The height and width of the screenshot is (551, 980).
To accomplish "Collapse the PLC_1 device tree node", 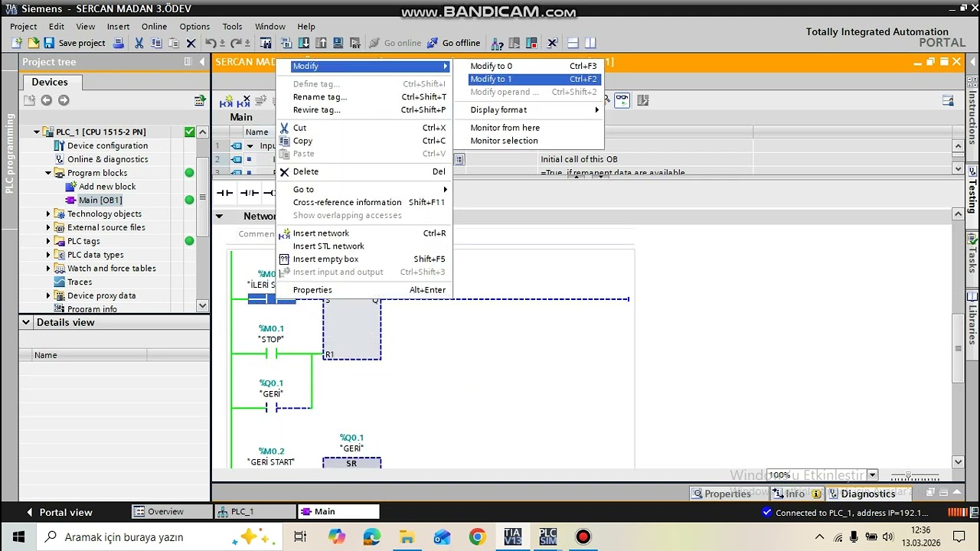I will [36, 132].
